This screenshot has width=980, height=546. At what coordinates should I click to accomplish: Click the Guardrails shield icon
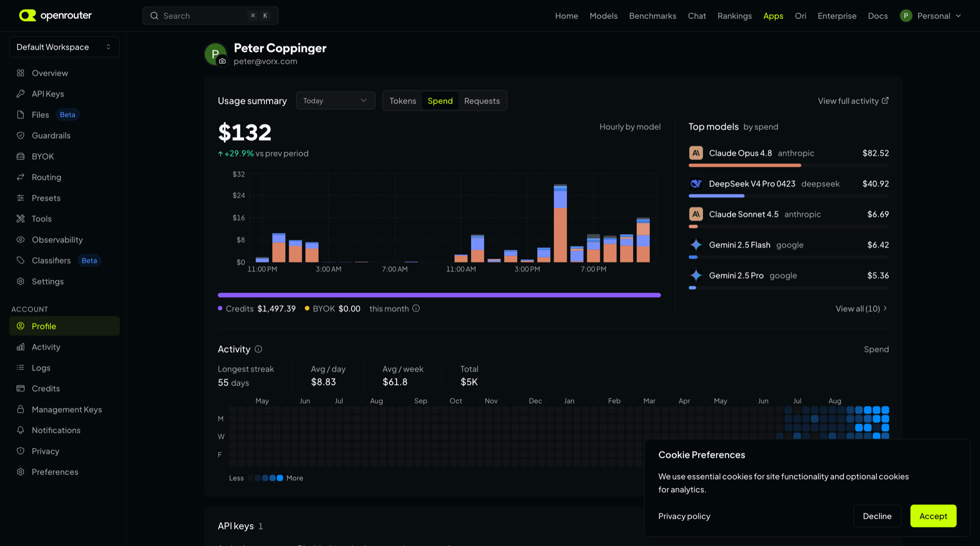pos(21,135)
